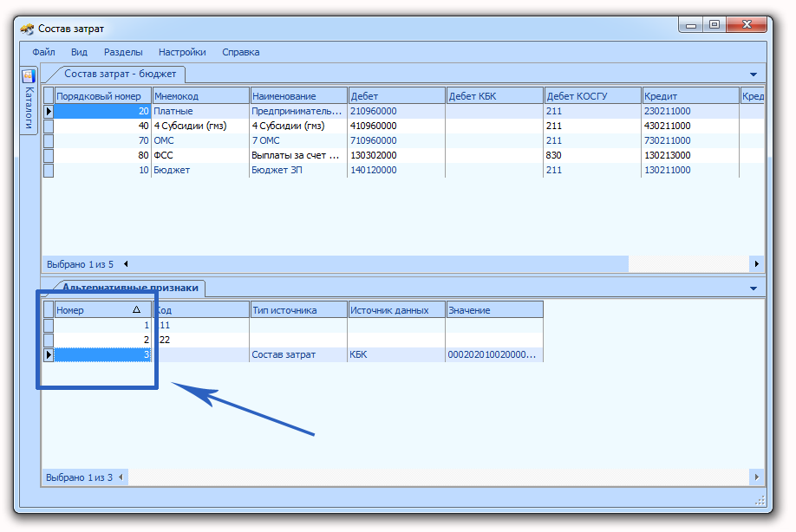796x532 pixels.
Task: Select the 4 Субсидии (гмз) mnemocode cell
Action: point(200,126)
